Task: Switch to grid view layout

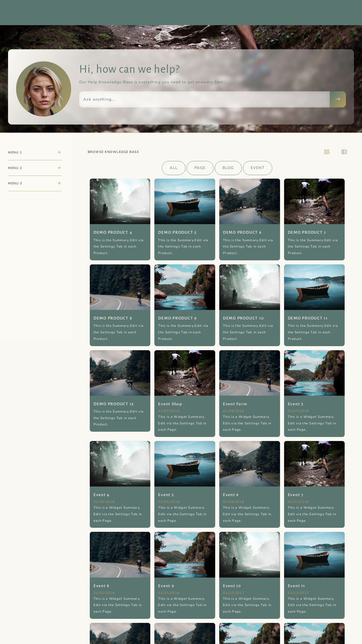Action: 327,152
